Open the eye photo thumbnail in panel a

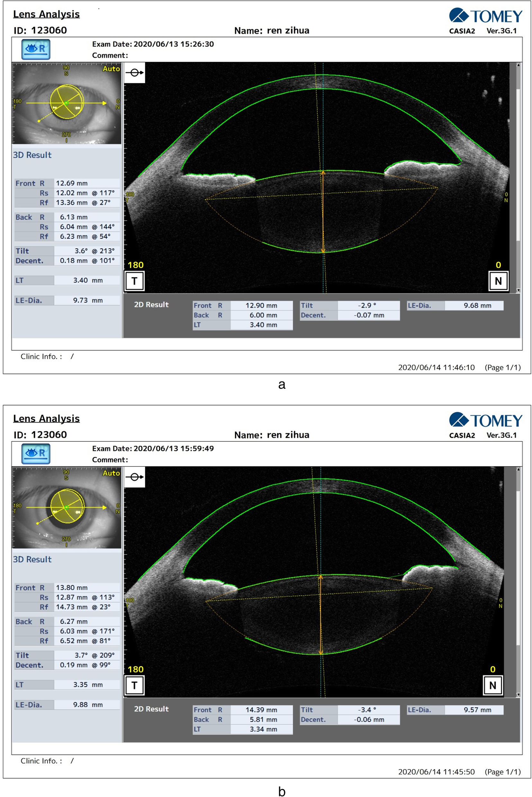[x=66, y=103]
